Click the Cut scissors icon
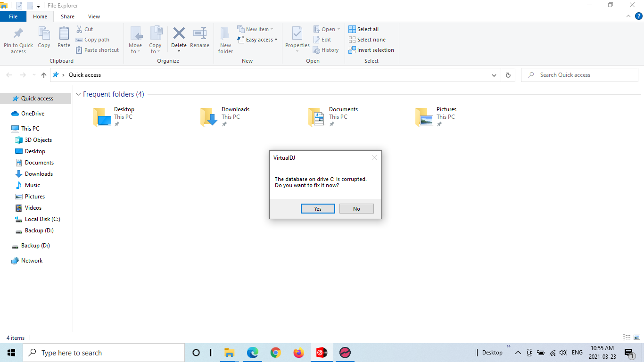 click(79, 29)
